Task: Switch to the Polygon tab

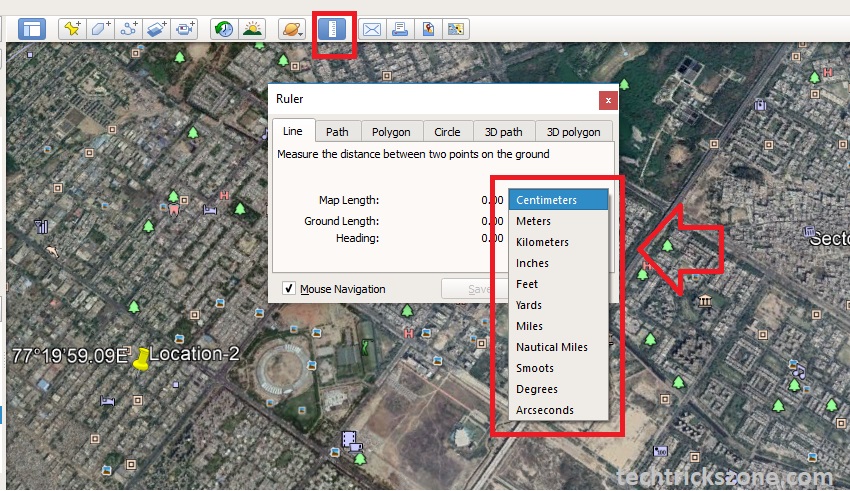Action: click(x=391, y=131)
